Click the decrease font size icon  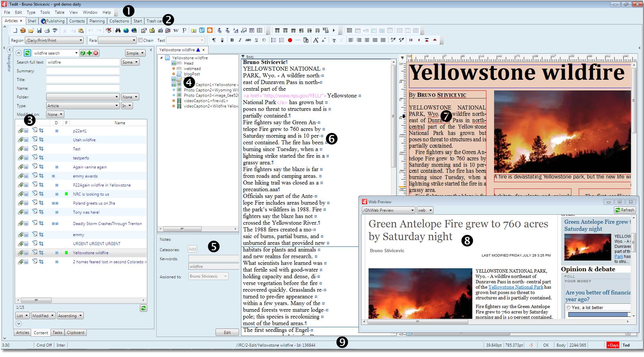pyautogui.click(x=324, y=40)
